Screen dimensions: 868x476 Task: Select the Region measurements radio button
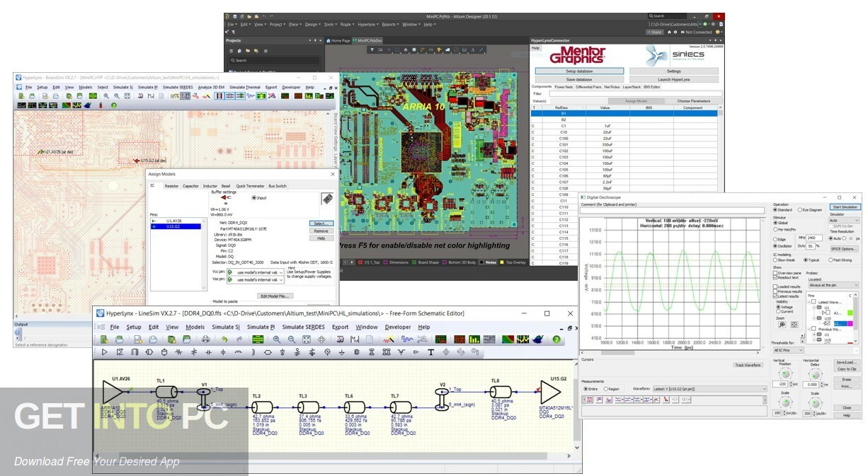[x=607, y=389]
